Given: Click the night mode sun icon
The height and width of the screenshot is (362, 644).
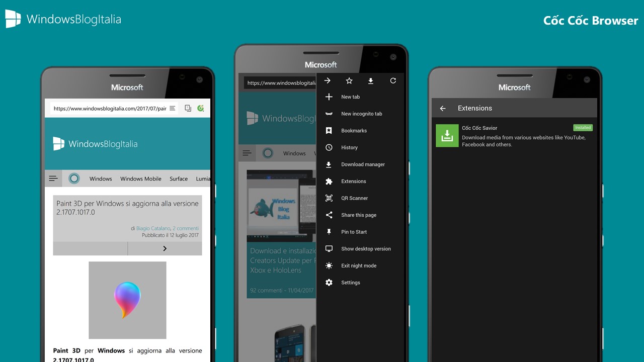Looking at the screenshot, I should [x=329, y=265].
